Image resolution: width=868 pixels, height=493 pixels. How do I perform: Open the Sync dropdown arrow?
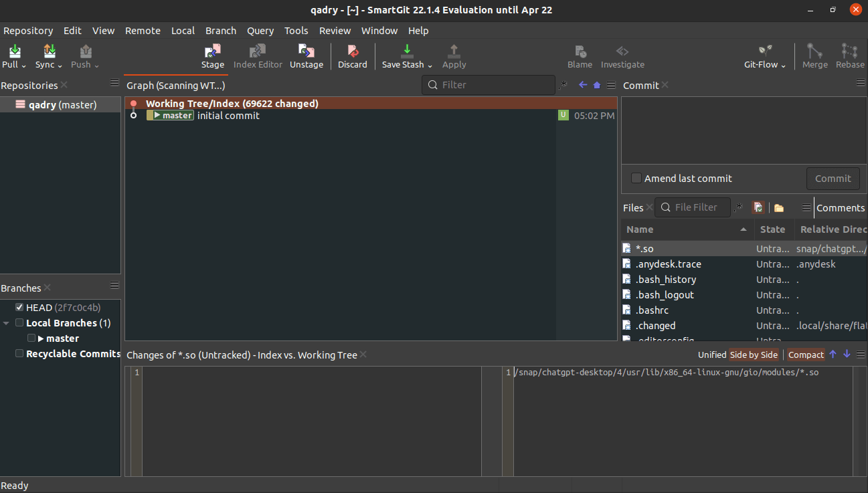coord(60,66)
